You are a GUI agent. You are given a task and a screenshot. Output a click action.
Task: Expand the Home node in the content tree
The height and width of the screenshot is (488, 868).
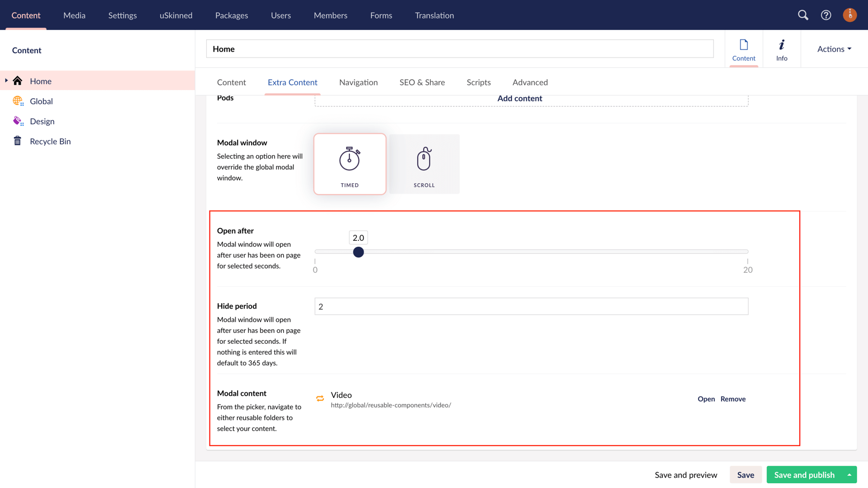click(x=6, y=81)
